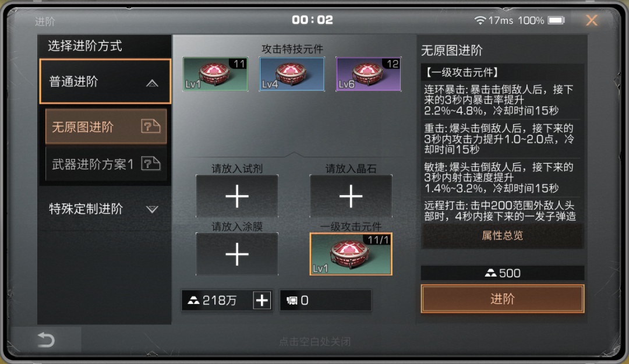Add a coating in 请放入涂膜 slot

point(237,255)
